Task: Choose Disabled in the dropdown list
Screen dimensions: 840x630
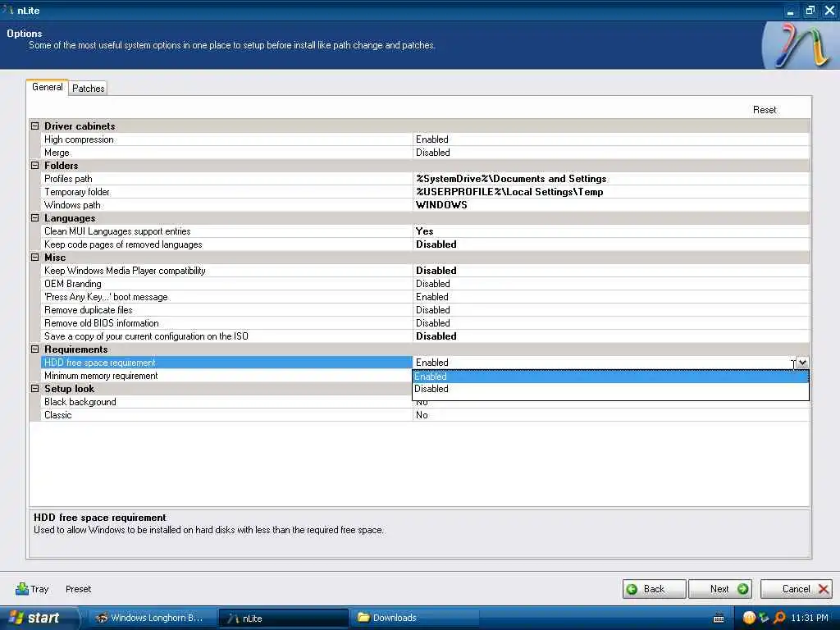Action: click(x=610, y=389)
